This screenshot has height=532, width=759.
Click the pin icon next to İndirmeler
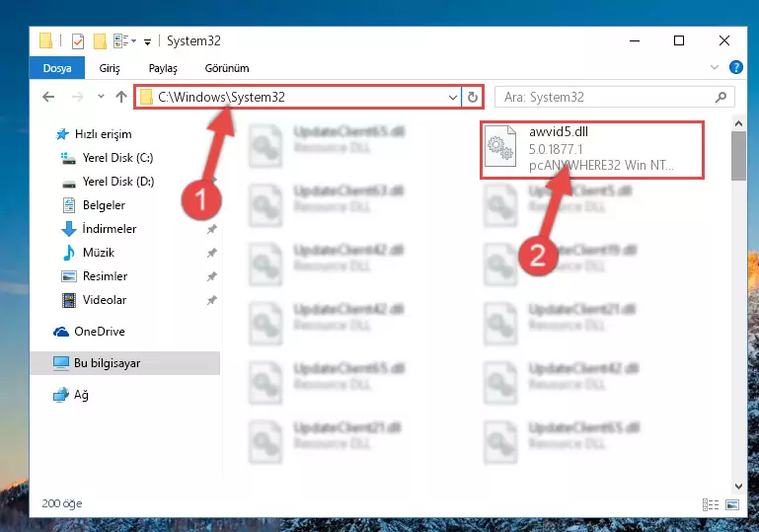click(211, 229)
